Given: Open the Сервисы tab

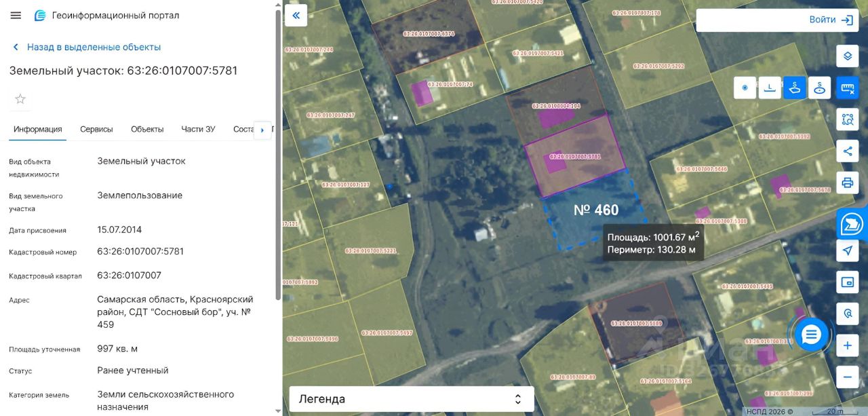Looking at the screenshot, I should tap(96, 129).
